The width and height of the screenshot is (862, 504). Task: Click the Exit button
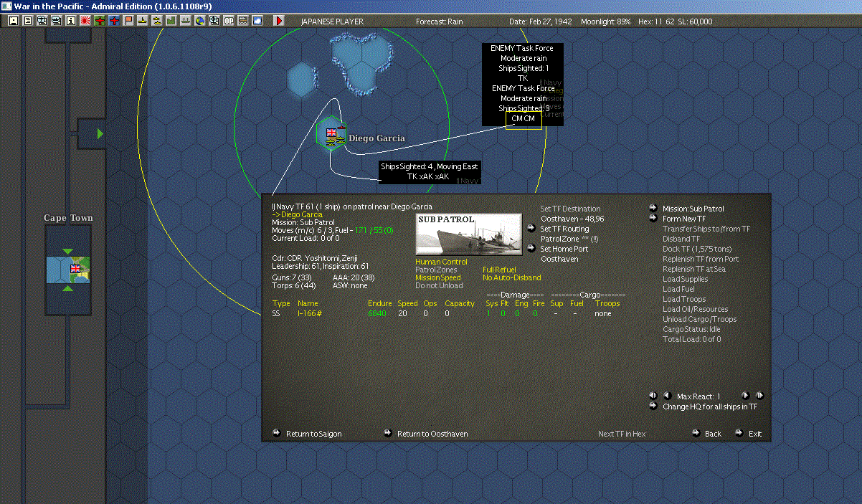[755, 434]
